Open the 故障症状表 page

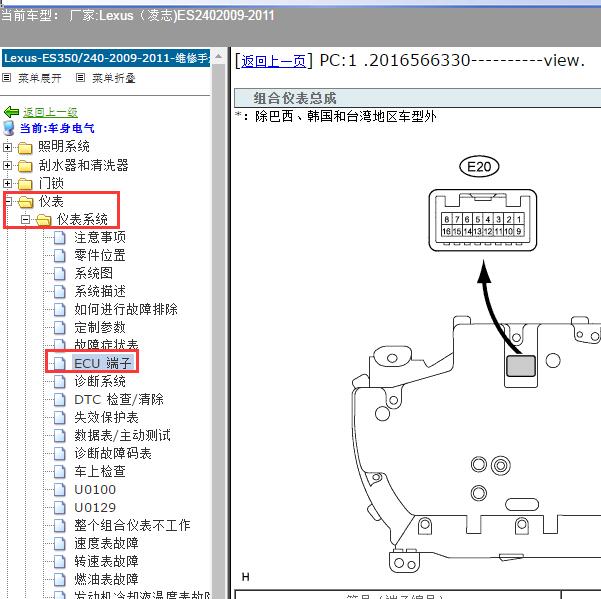[x=106, y=344]
